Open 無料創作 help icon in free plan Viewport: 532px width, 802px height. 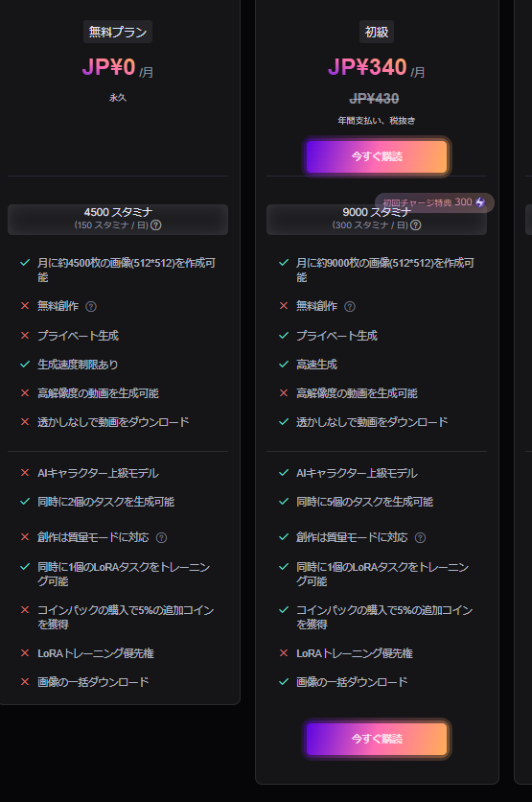click(x=91, y=306)
